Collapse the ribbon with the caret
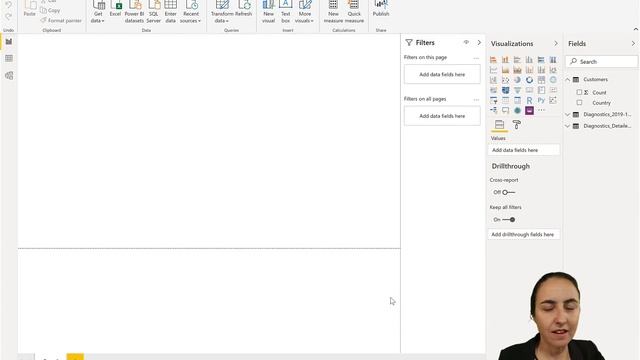640x360 pixels. pyautogui.click(x=636, y=29)
